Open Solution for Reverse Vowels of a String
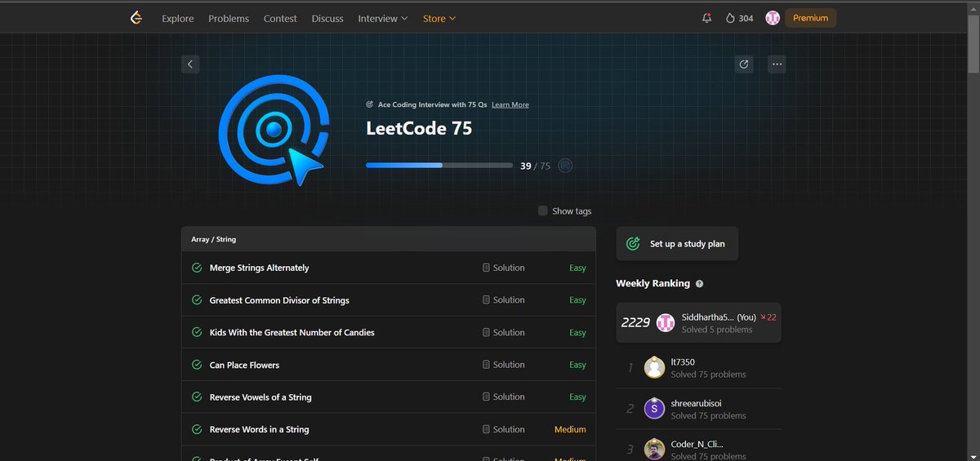 (x=503, y=397)
